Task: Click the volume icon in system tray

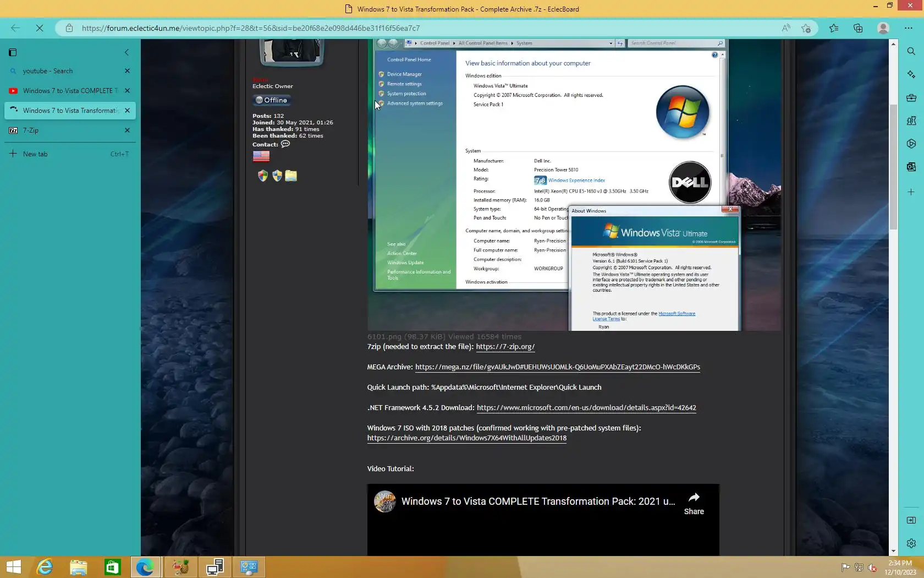Action: coord(872,568)
